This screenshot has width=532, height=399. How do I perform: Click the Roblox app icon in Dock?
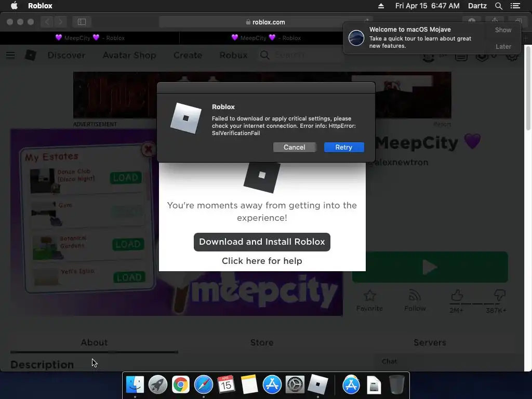coord(317,385)
